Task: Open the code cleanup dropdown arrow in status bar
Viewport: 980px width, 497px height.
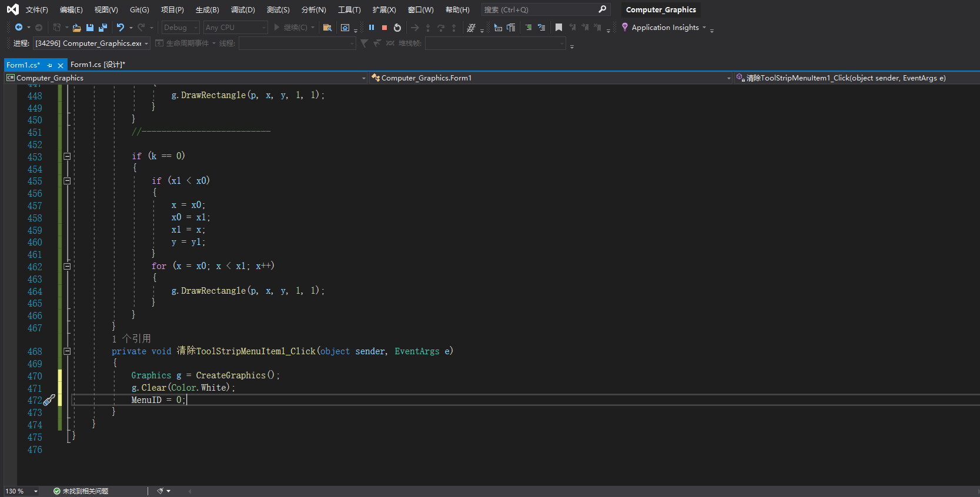Action: pos(169,491)
